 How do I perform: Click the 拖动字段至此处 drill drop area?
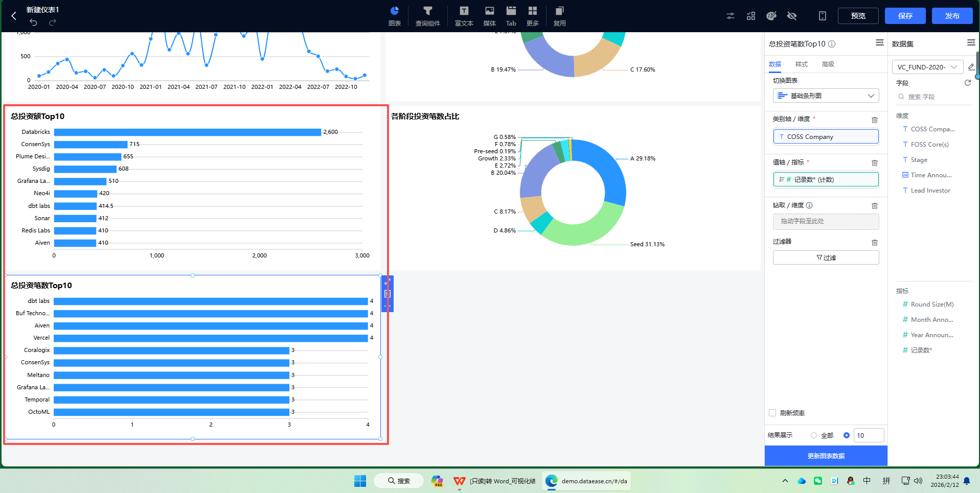(x=826, y=221)
